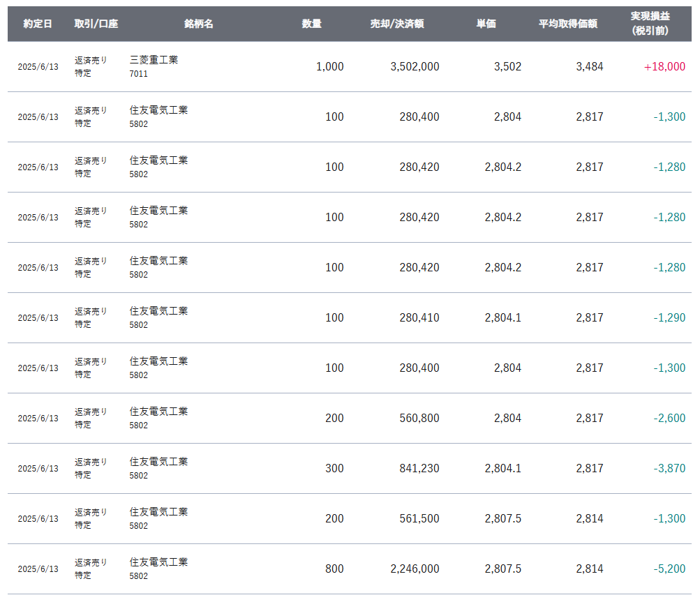The image size is (700, 602).
Task: Click 2,807.5 in the 2,246,000 row
Action: point(502,569)
